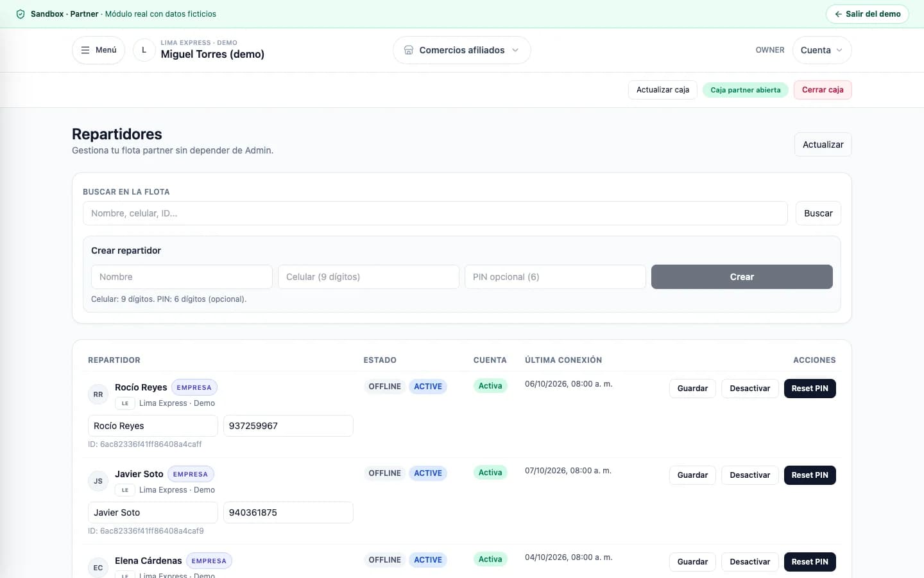Viewport: 924px width, 578px height.
Task: Open the Cuenta dropdown
Action: [x=822, y=50]
